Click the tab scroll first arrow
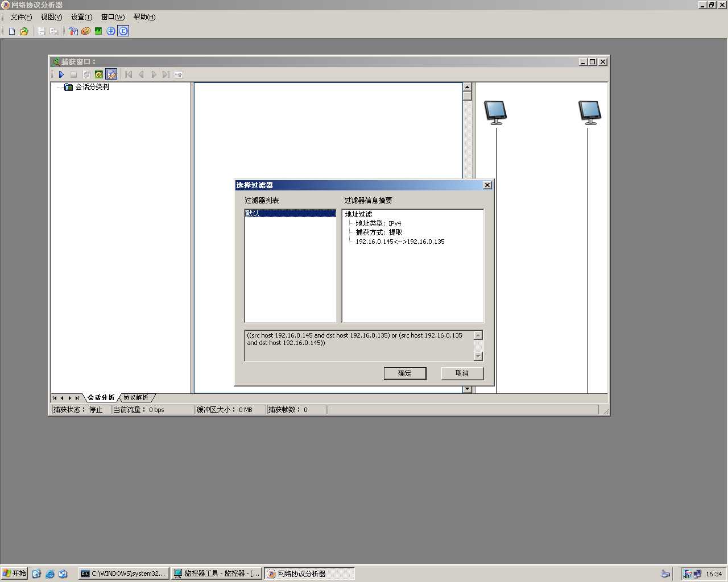 pos(55,398)
